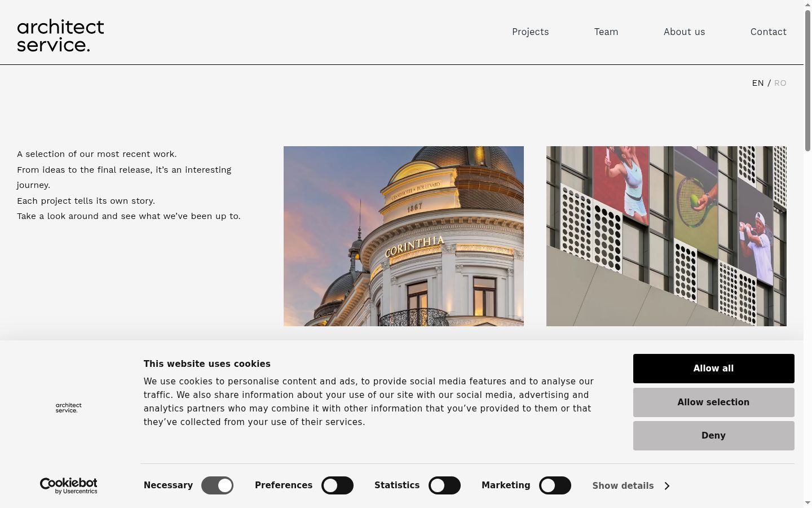
Task: Open the Cookiebot by Usercentrics logo
Action: coord(68,485)
